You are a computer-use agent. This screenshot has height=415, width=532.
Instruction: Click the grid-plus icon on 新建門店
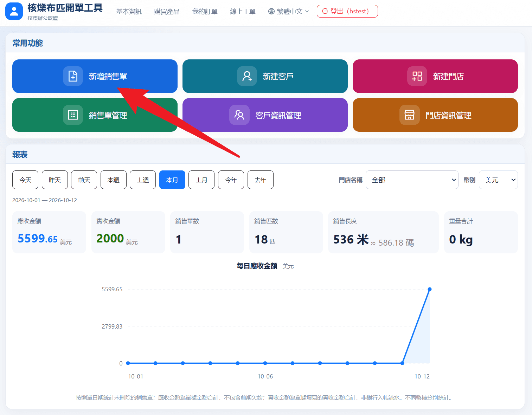417,76
